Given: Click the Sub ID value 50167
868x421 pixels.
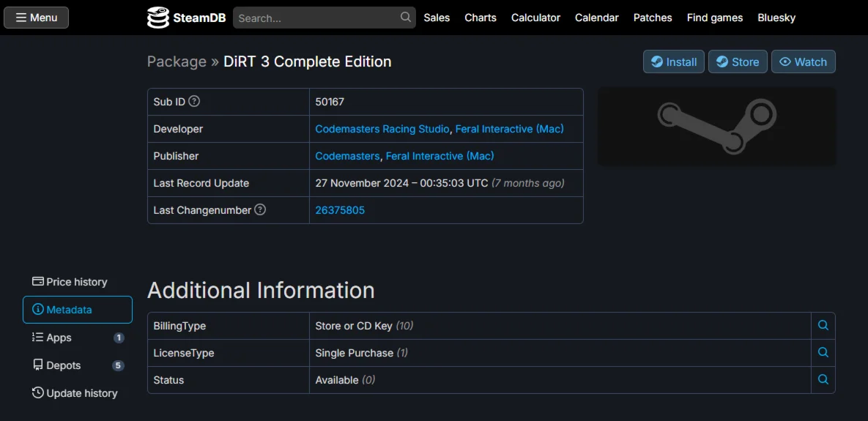Looking at the screenshot, I should pos(330,102).
